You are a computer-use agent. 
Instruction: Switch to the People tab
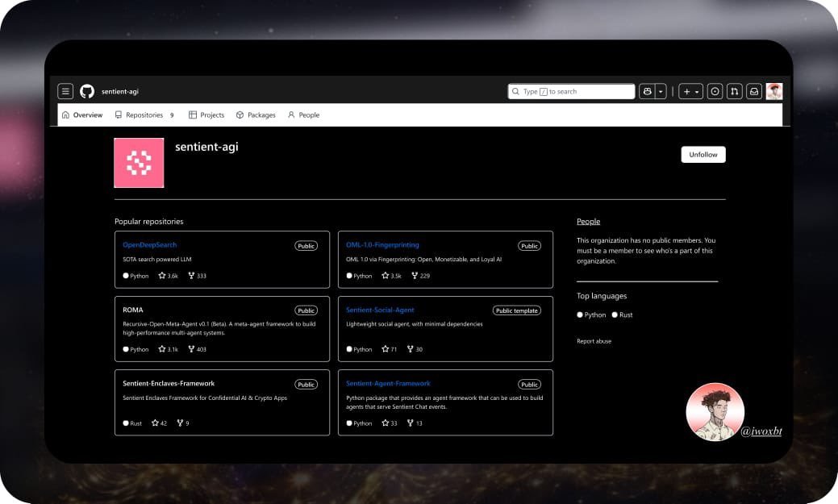click(x=303, y=115)
